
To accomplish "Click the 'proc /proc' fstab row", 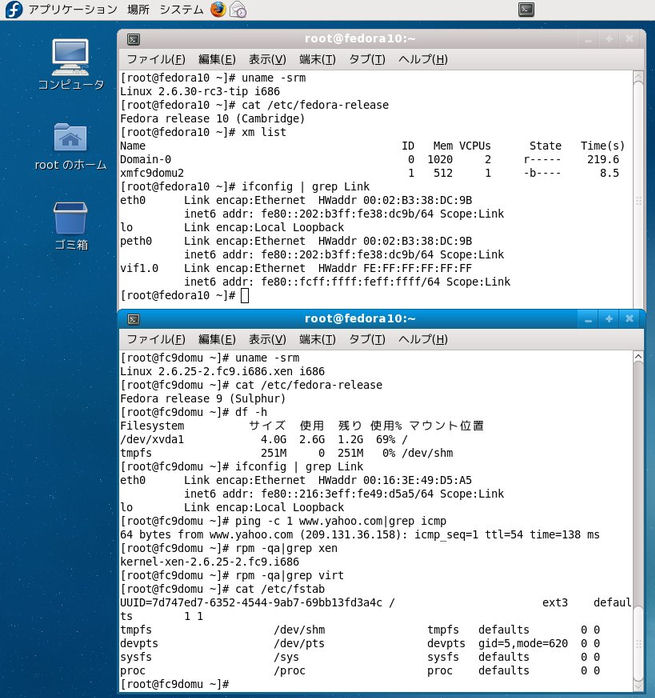I will click(x=360, y=671).
